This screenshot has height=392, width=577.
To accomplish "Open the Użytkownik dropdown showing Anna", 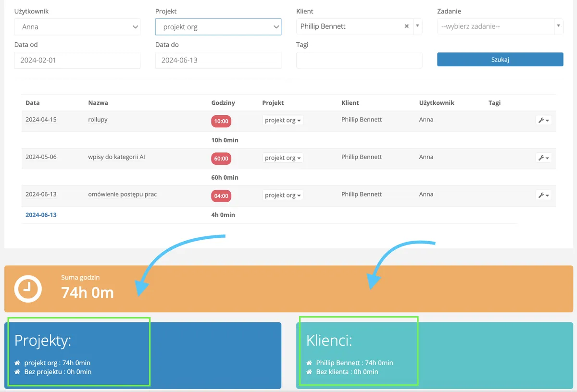I will [x=77, y=27].
